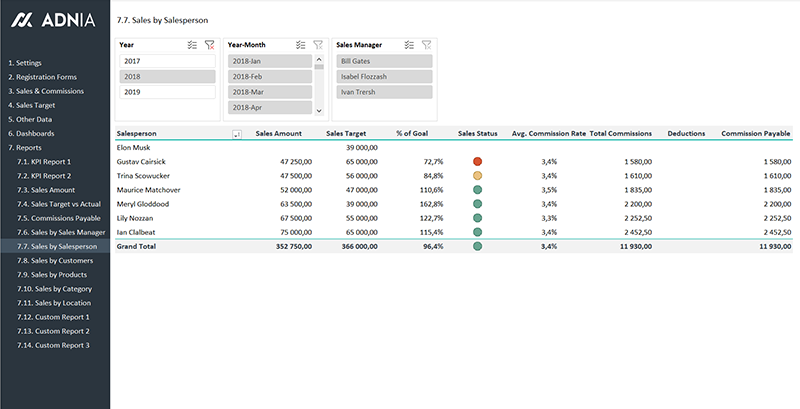The width and height of the screenshot is (800, 409).
Task: Click Trina Scowucker's orange status dot
Action: [477, 175]
